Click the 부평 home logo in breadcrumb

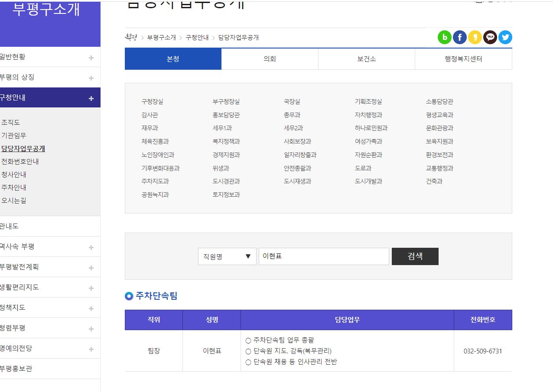point(131,37)
